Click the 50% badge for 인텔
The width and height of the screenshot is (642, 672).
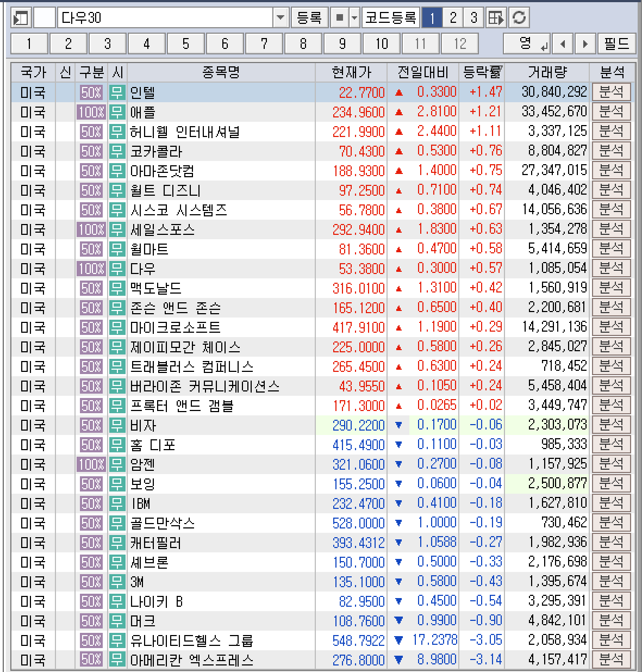91,92
